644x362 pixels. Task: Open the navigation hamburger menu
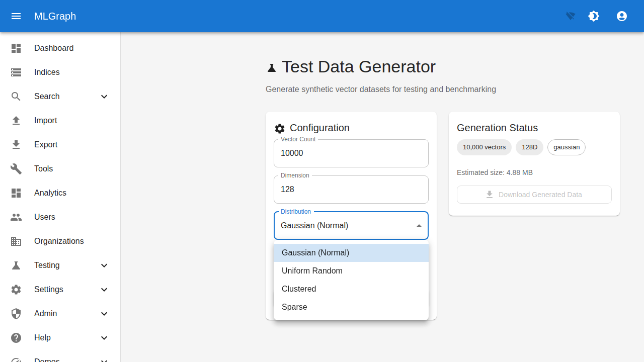pos(16,16)
